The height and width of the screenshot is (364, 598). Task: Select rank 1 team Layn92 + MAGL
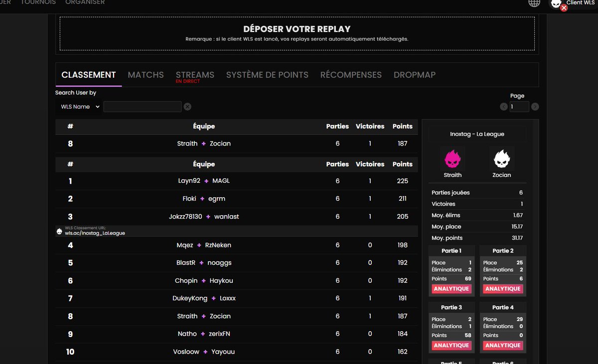click(x=236, y=181)
